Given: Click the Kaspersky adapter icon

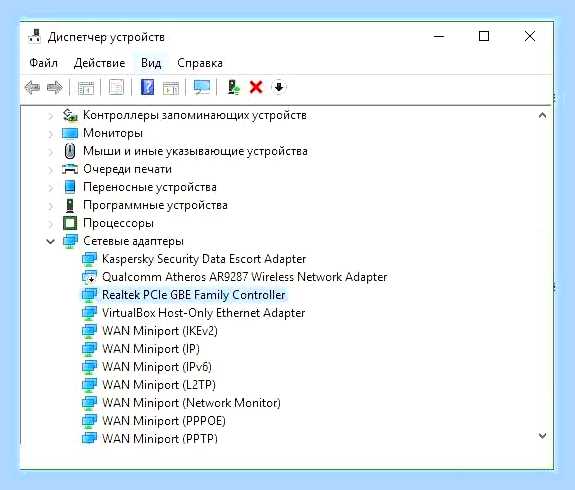Looking at the screenshot, I should [x=89, y=259].
